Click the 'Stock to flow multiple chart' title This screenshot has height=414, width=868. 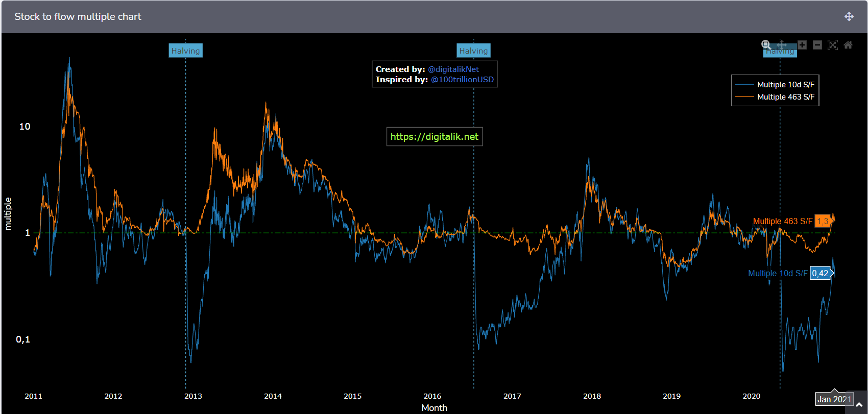[78, 16]
